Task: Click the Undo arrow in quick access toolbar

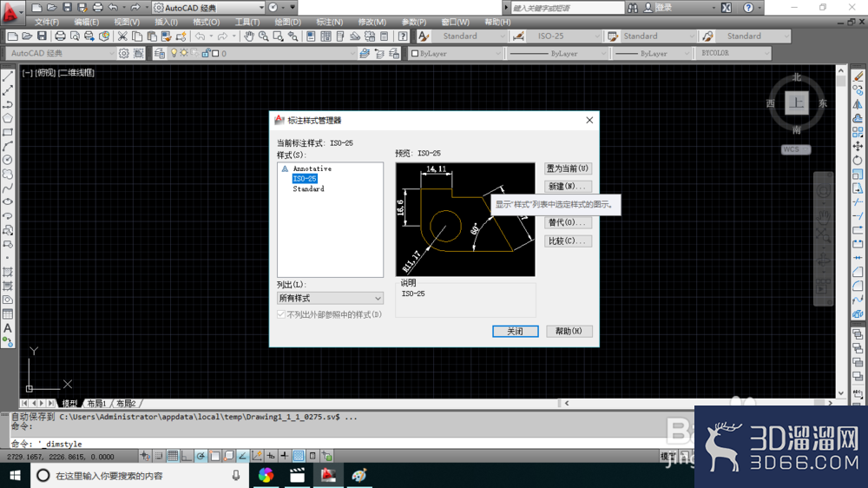Action: (113, 8)
